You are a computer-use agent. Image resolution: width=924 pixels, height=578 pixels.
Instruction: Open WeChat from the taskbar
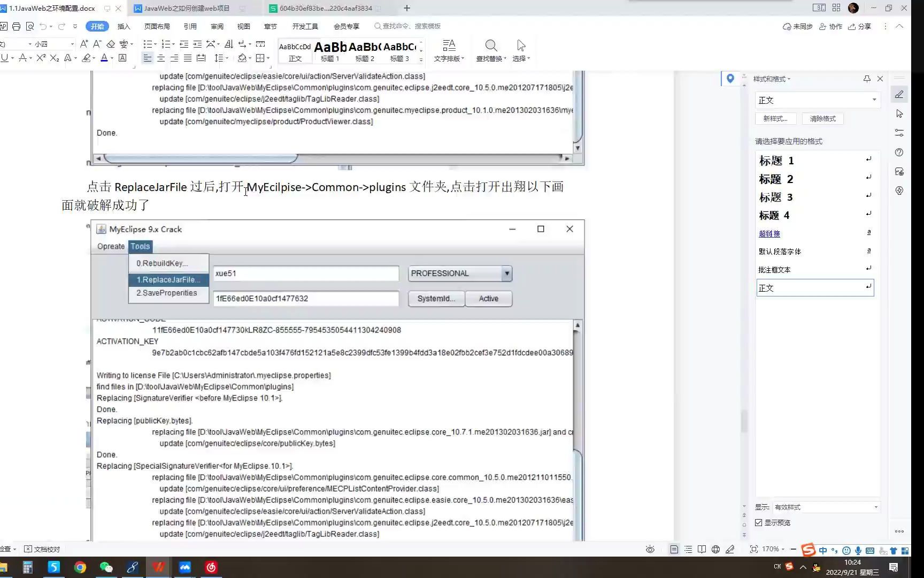point(106,567)
